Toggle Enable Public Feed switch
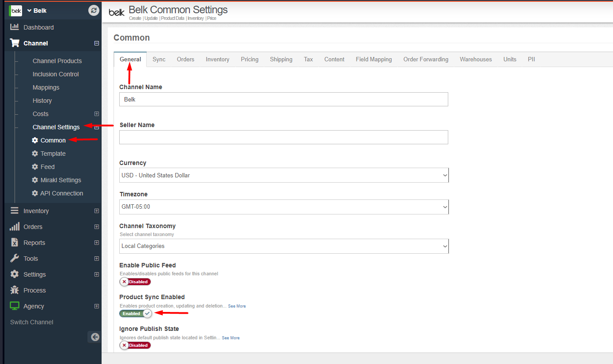 click(135, 282)
